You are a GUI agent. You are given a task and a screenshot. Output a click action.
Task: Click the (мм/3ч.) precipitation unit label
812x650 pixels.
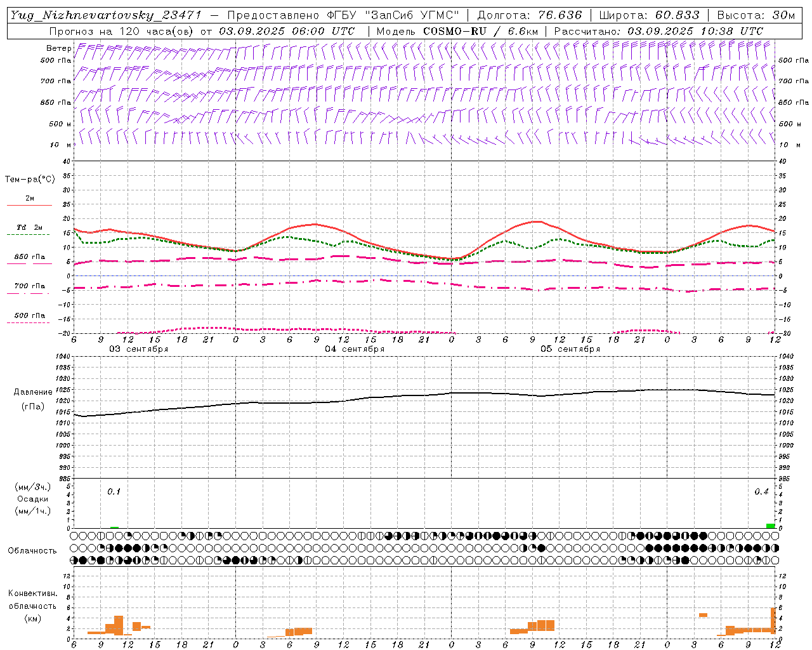(33, 487)
